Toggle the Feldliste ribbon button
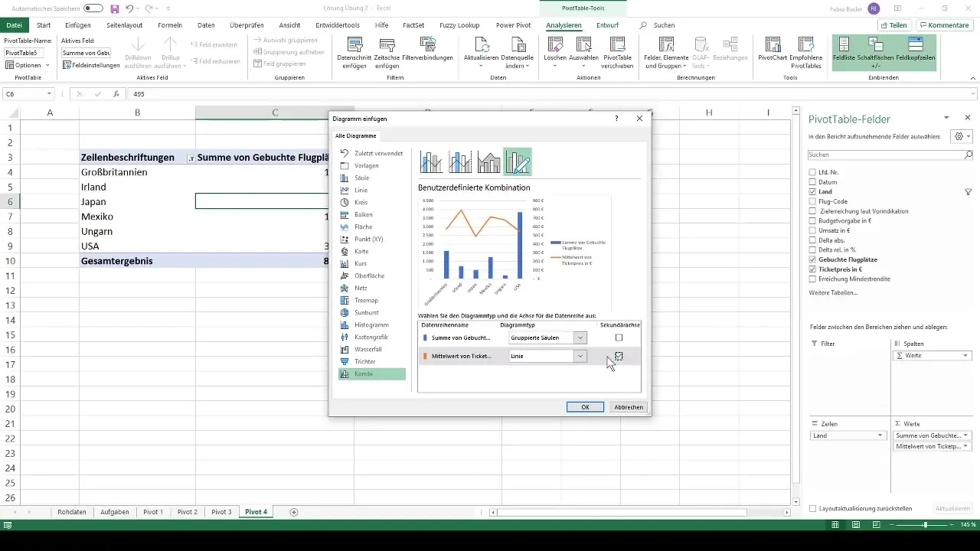The height and width of the screenshot is (551, 980). coord(844,52)
